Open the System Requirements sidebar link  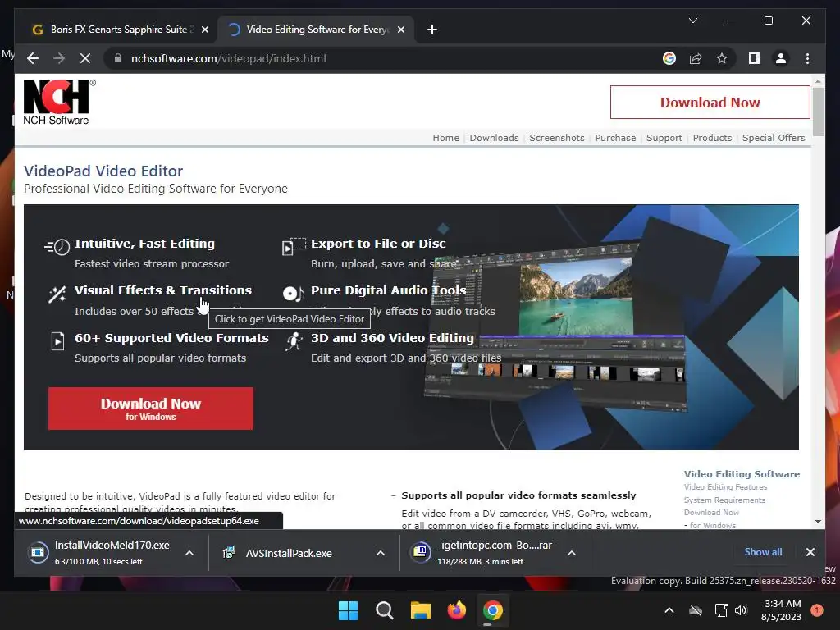[724, 500]
